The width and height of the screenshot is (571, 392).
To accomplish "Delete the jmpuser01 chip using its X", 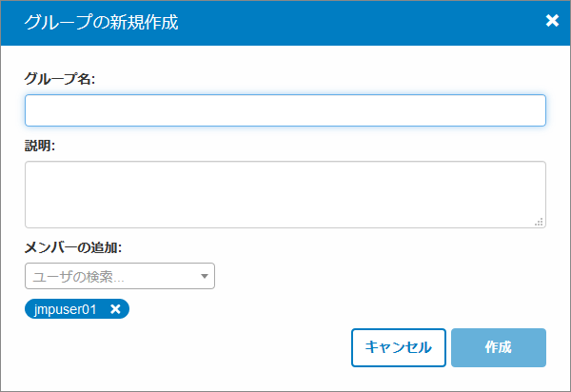I will (x=115, y=309).
